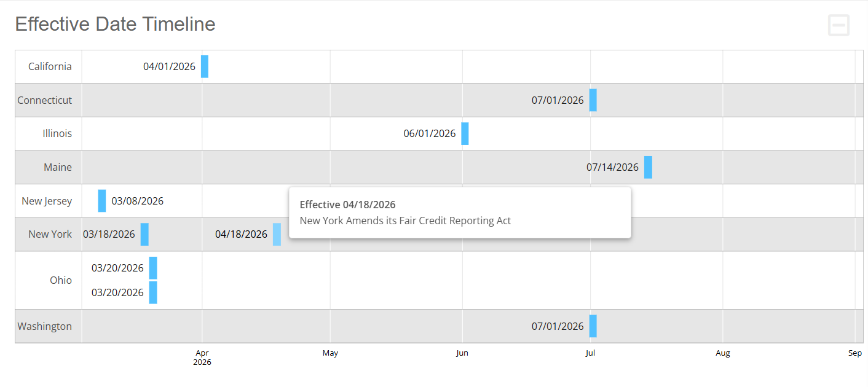Select the Illinois row label
Screen dimensions: 868x387
57,133
